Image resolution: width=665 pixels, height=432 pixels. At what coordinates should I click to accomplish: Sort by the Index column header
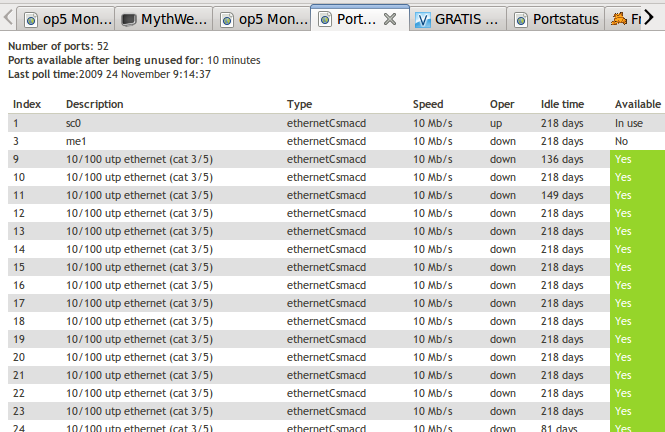[x=27, y=104]
